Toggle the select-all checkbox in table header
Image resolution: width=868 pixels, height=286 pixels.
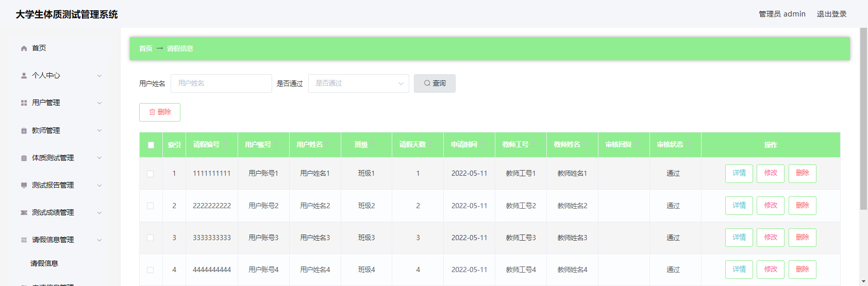pyautogui.click(x=151, y=145)
